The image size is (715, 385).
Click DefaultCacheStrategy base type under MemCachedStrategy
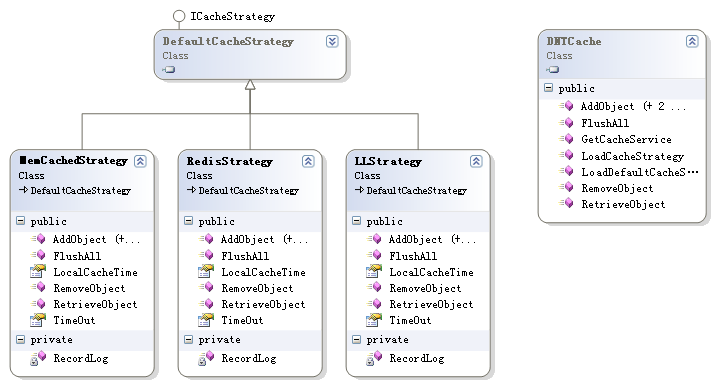(x=81, y=191)
